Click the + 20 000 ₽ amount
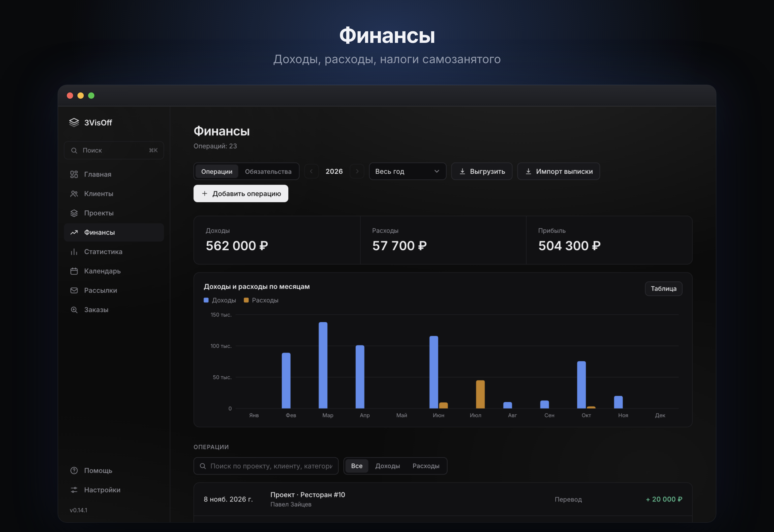This screenshot has height=532, width=774. point(664,499)
